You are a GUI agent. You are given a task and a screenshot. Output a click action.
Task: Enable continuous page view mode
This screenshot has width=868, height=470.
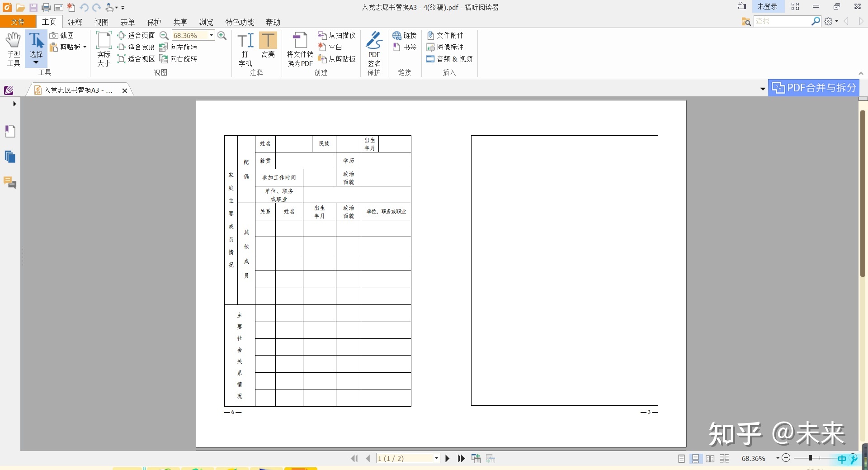point(695,458)
